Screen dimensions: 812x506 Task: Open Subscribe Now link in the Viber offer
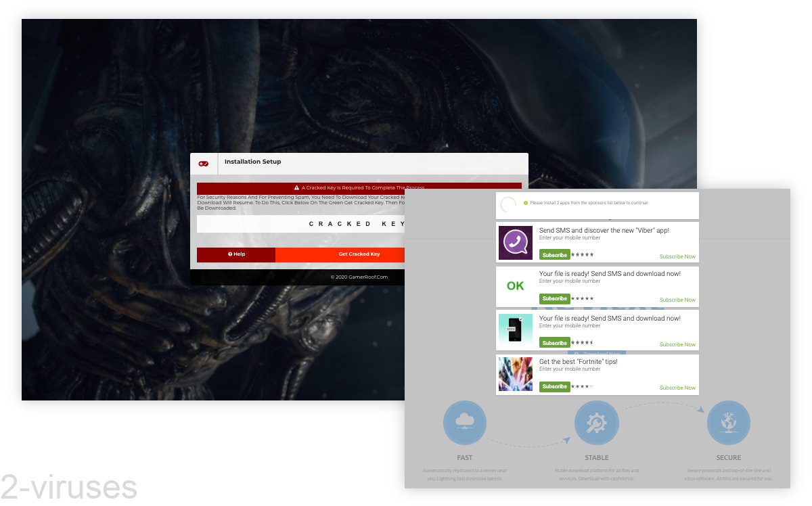pyautogui.click(x=677, y=256)
